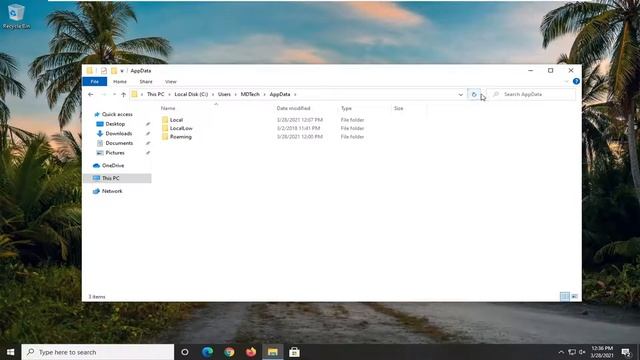The image size is (640, 360).
Task: Select Downloads in navigation pane
Action: pos(118,133)
